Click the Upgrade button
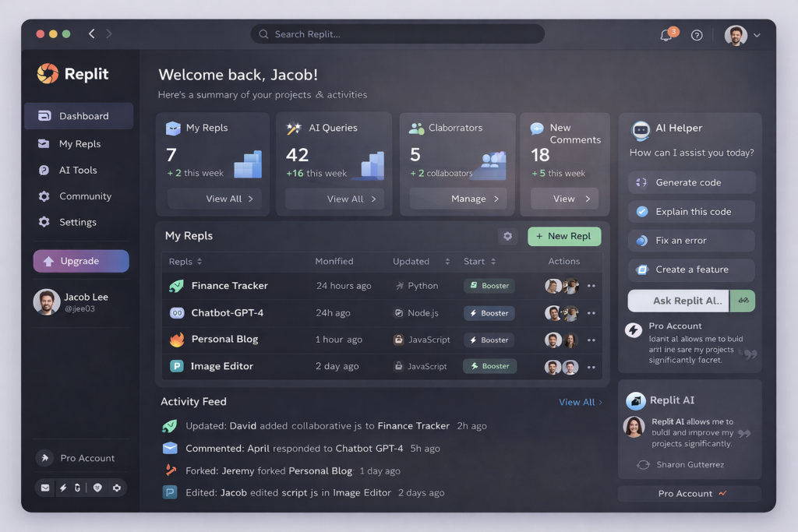 [x=80, y=261]
